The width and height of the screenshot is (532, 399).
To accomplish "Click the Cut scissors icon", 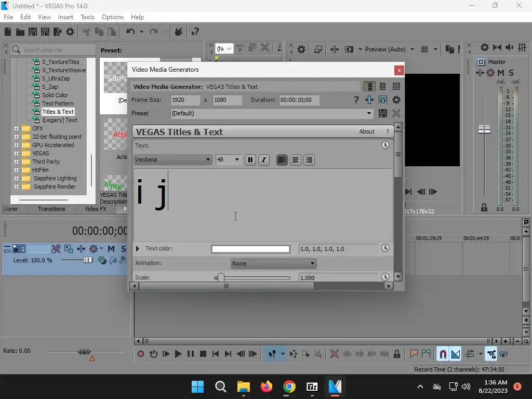I will point(86,32).
